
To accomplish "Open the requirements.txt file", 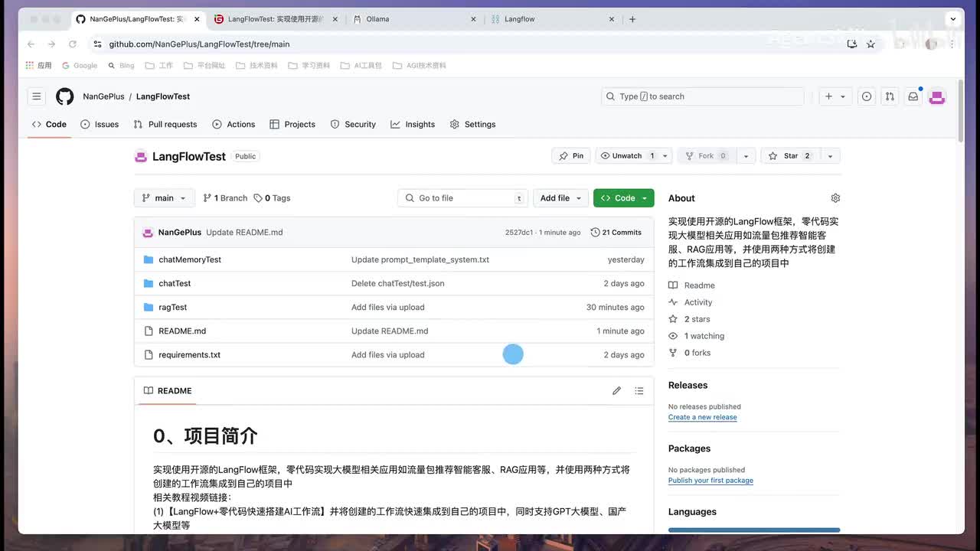I will coord(189,354).
